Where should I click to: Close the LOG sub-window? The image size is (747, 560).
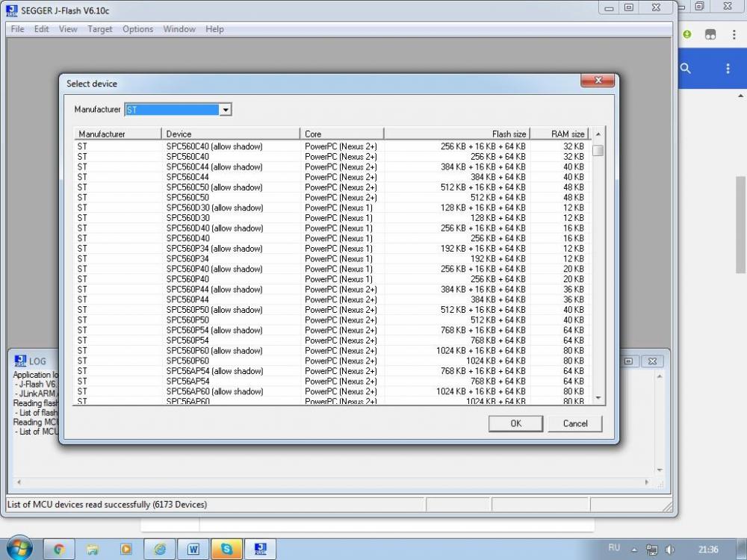click(652, 361)
